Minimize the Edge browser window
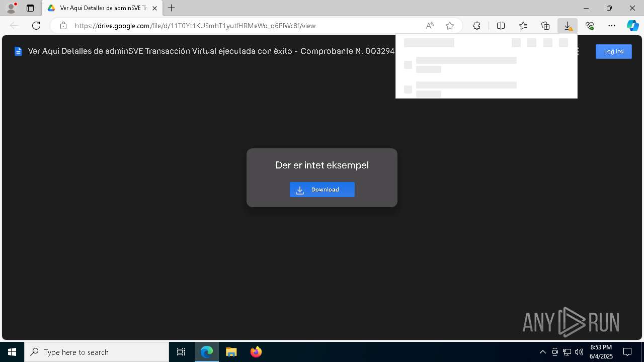Viewport: 644px width, 362px height. (x=586, y=8)
